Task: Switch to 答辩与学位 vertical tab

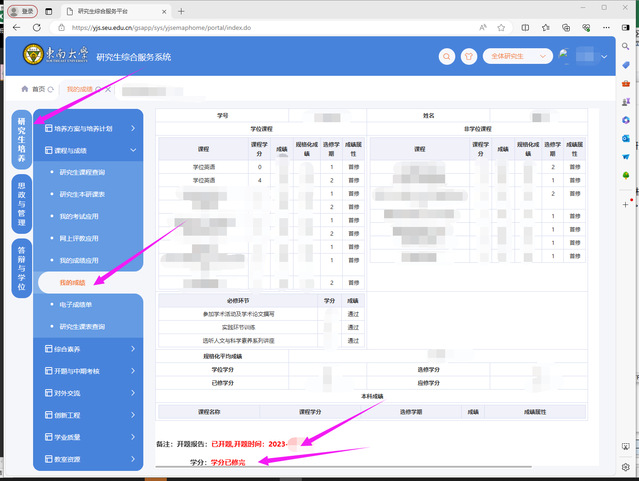Action: pyautogui.click(x=21, y=267)
